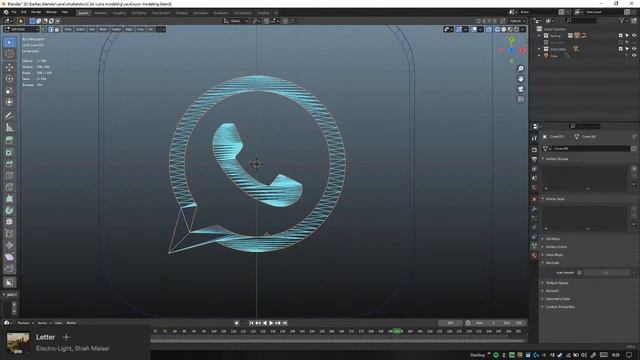Image resolution: width=640 pixels, height=360 pixels.
Task: Enable face select mode
Action: [x=57, y=29]
